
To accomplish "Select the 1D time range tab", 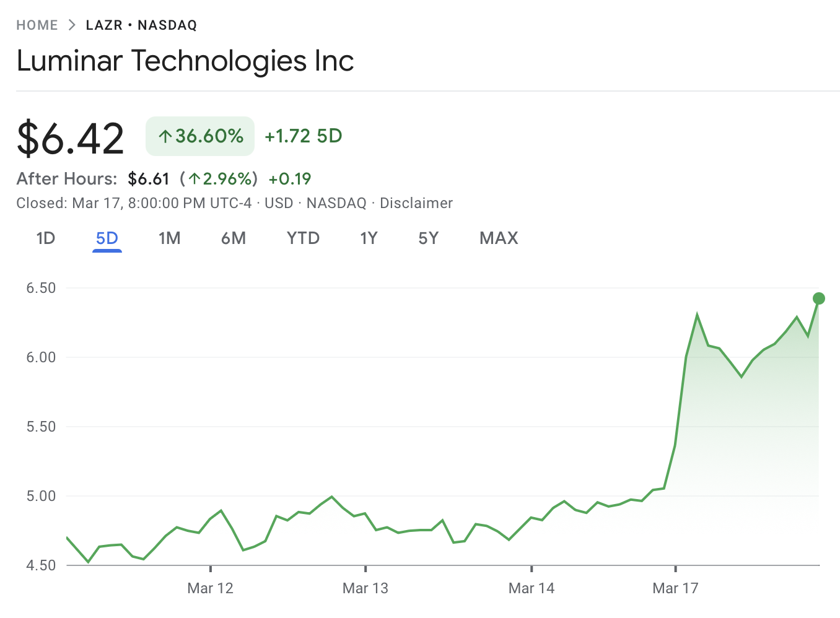I will 46,238.
